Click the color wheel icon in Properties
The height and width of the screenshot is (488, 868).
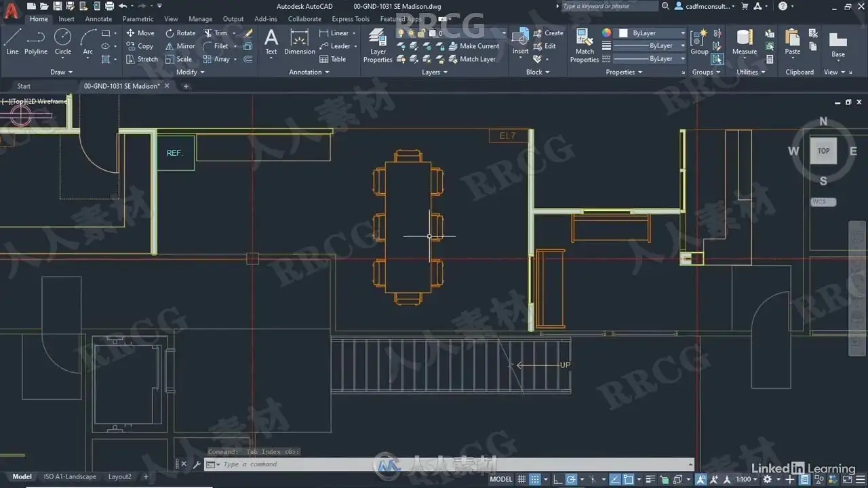click(606, 33)
